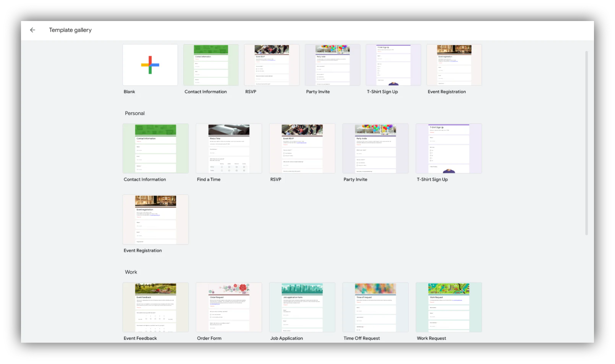Screen dimensions: 615x364
Task: Click the 'Find a Time' label text
Action: [x=209, y=180]
